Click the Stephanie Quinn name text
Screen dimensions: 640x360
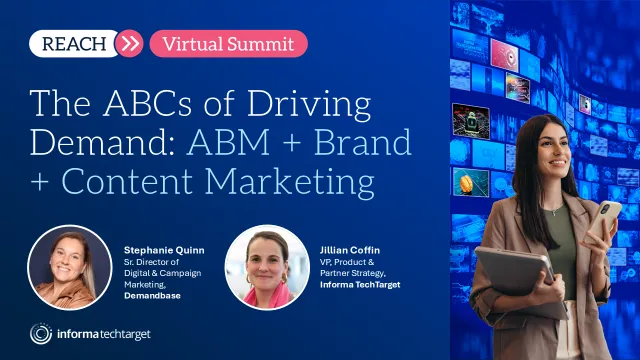(164, 250)
